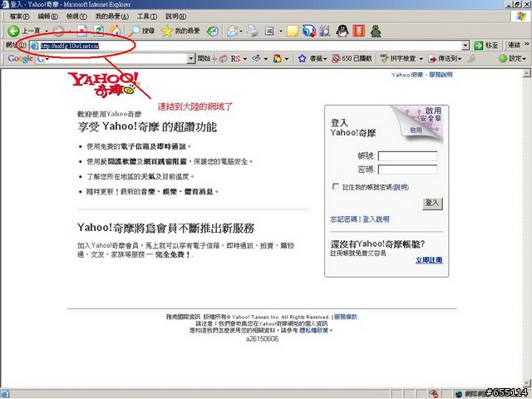Go to the home page via house icon
This screenshot has height=399, width=532.
click(x=115, y=31)
